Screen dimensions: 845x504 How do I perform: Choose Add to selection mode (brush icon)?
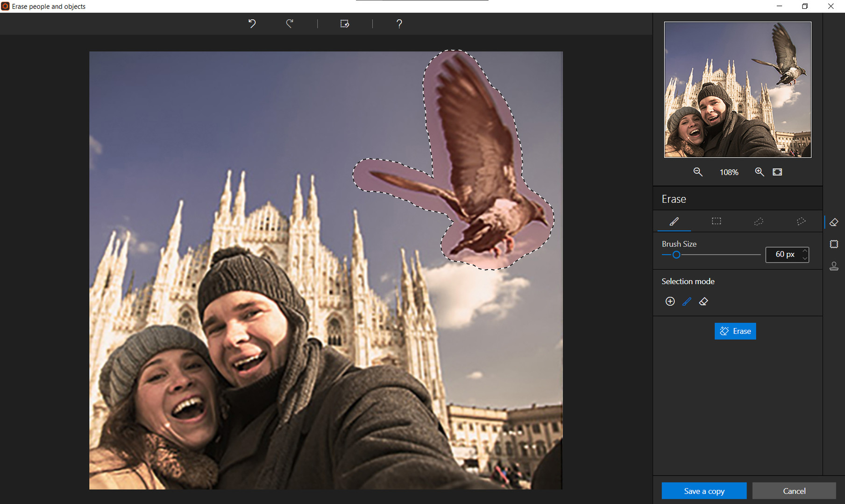687,301
